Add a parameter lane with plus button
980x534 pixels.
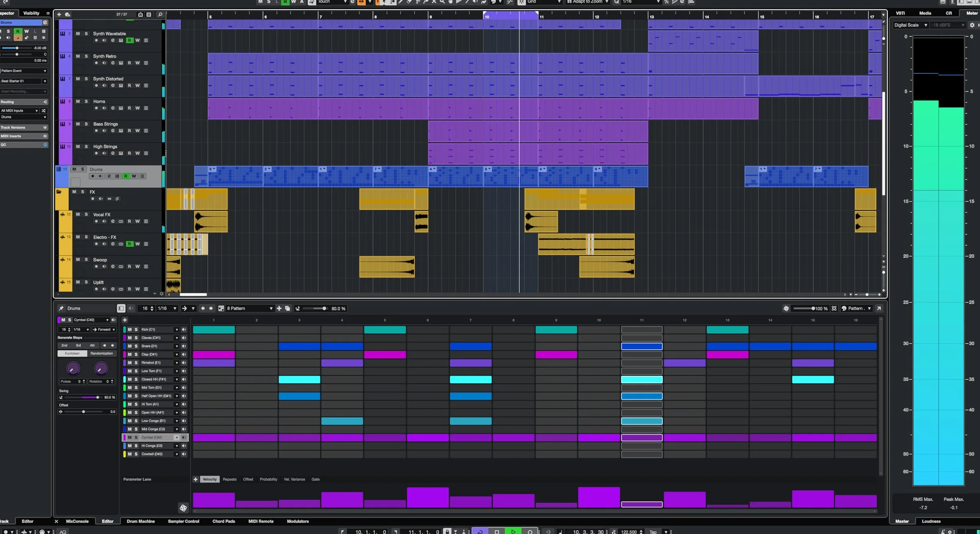[x=196, y=479]
